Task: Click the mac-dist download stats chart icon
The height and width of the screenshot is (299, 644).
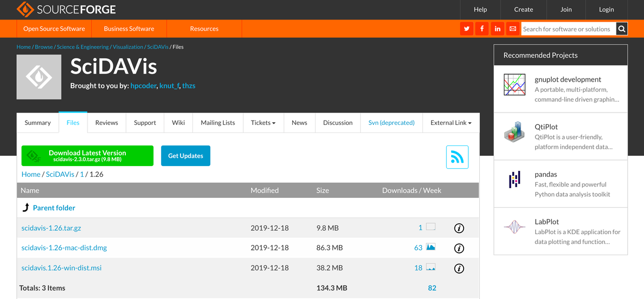Action: (x=431, y=247)
